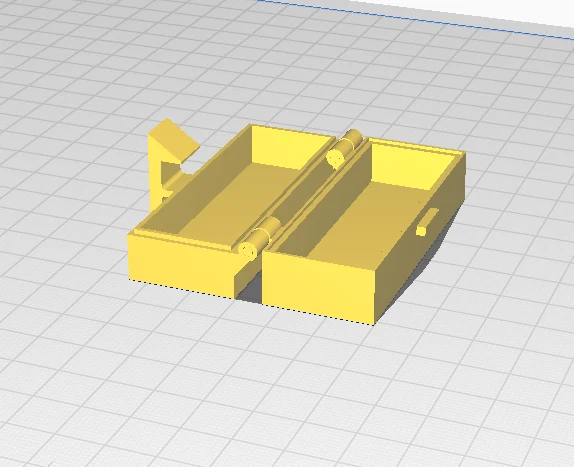Click the blue build volume edge line
This screenshot has width=574, height=467.
pyautogui.click(x=414, y=17)
